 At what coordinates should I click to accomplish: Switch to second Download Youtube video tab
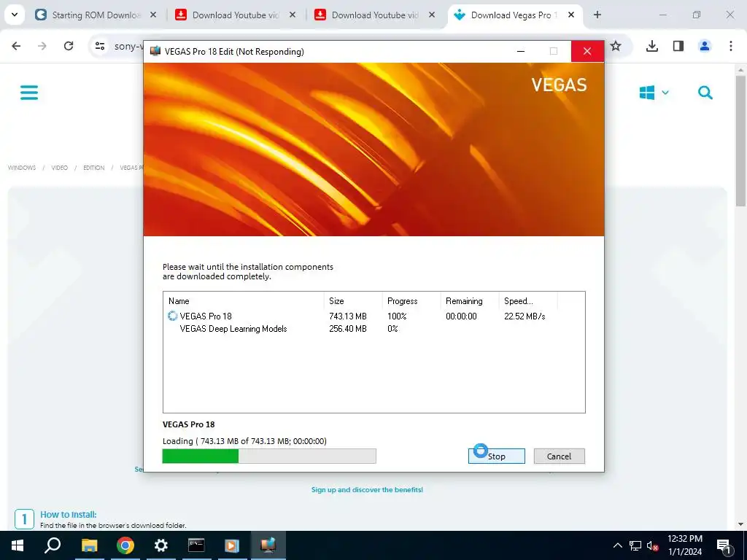pyautogui.click(x=374, y=15)
